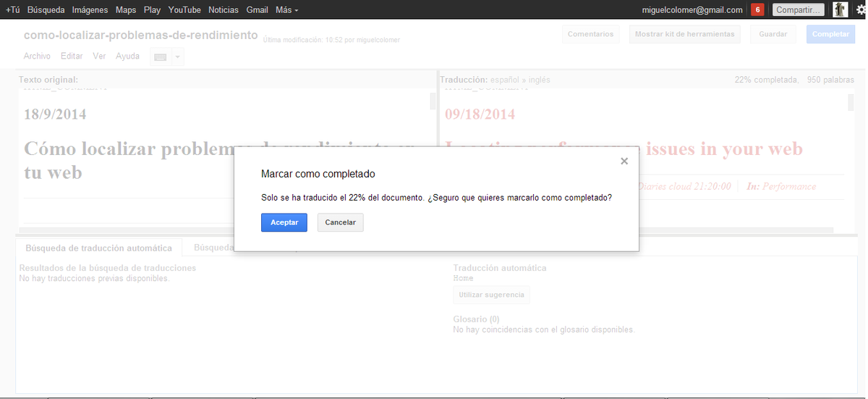Image resolution: width=868 pixels, height=399 pixels.
Task: Open the Archivo menu
Action: pyautogui.click(x=37, y=56)
